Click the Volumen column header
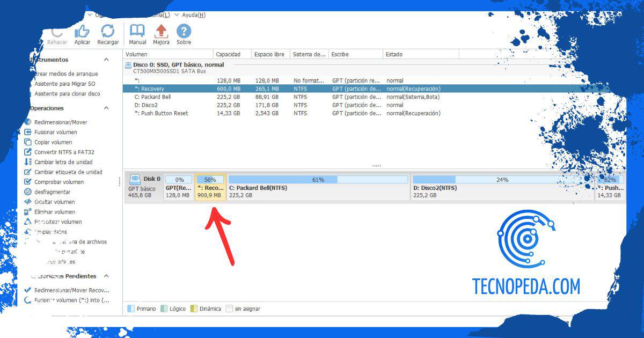 [x=168, y=54]
